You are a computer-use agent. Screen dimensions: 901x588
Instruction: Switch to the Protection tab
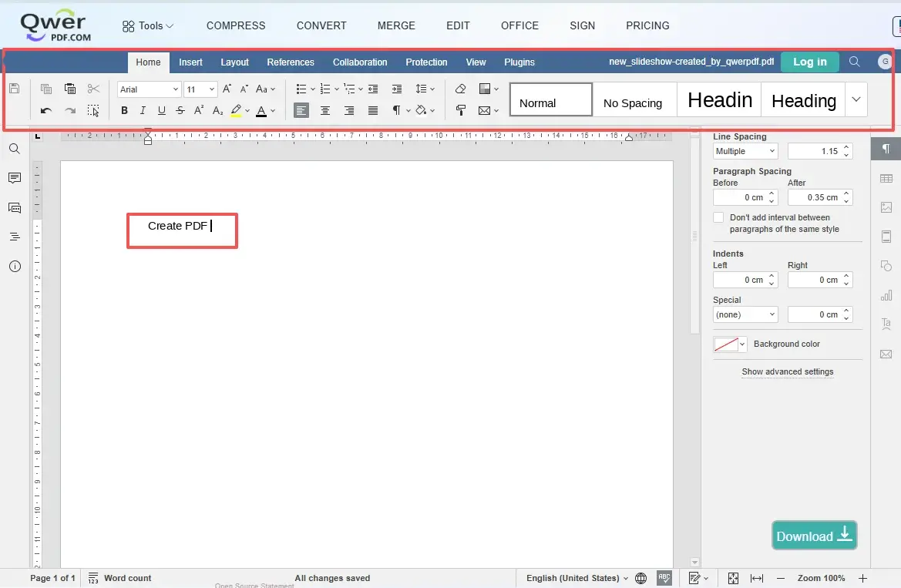(x=426, y=62)
